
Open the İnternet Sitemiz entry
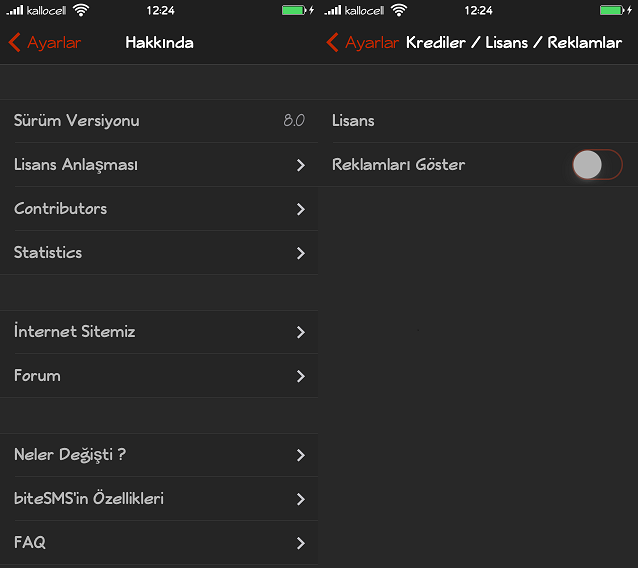(159, 332)
